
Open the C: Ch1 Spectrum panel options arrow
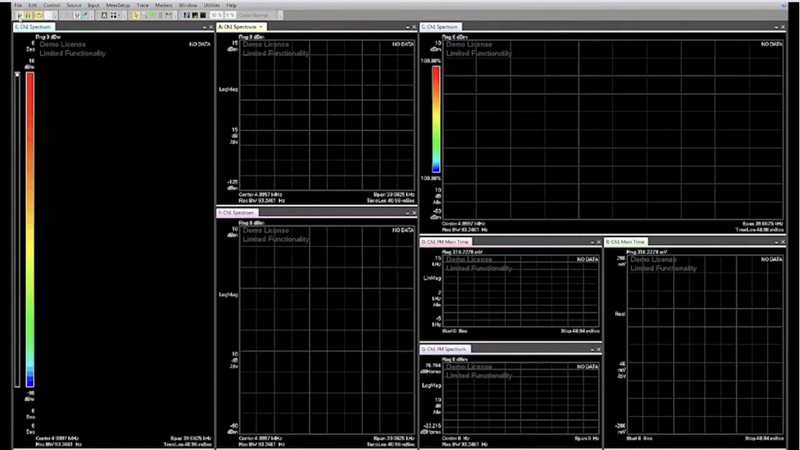tap(776, 27)
